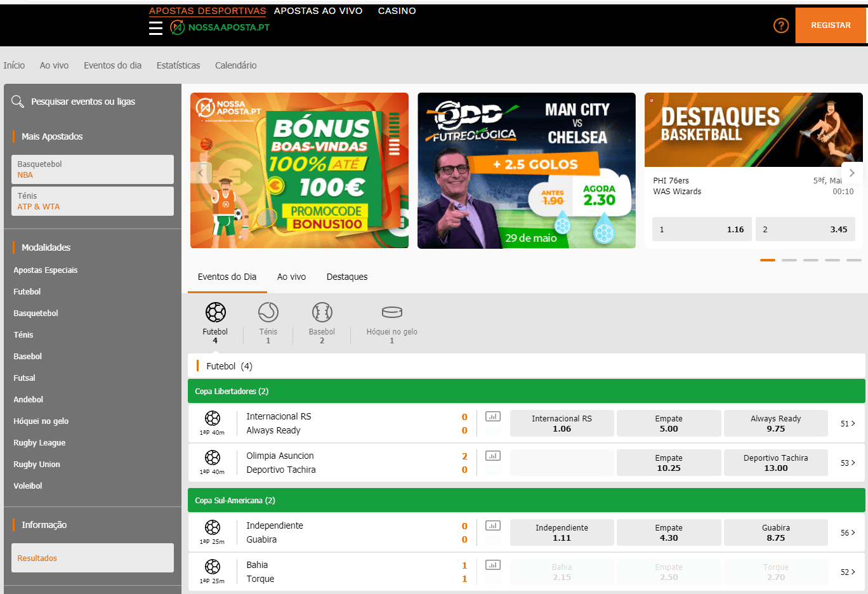Bet on Always Ready at 9.75

(x=775, y=423)
